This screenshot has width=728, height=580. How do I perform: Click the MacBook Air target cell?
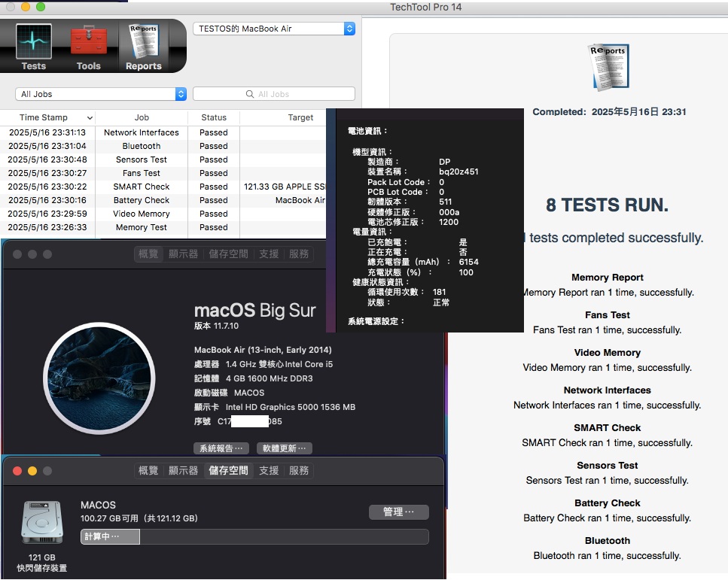click(300, 200)
